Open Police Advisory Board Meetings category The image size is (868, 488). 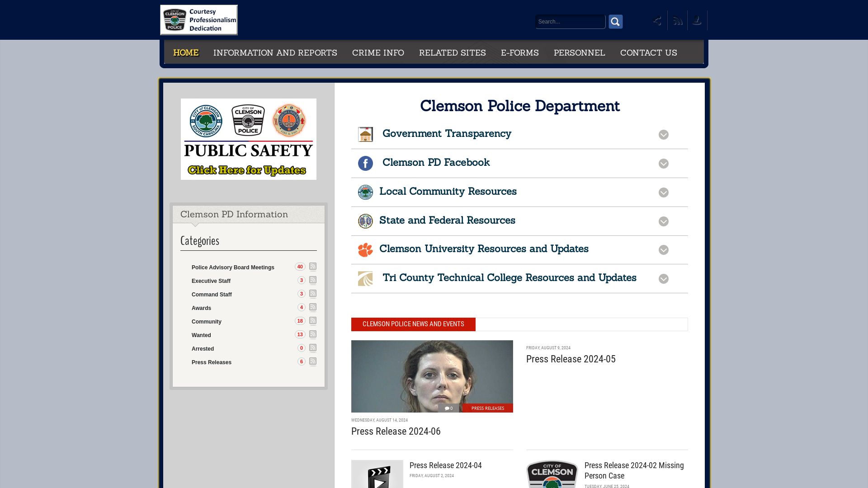(233, 267)
